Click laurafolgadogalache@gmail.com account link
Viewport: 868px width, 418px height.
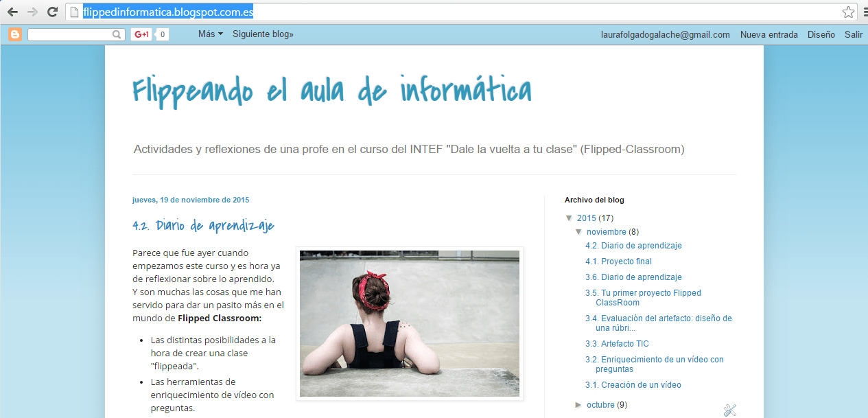665,34
